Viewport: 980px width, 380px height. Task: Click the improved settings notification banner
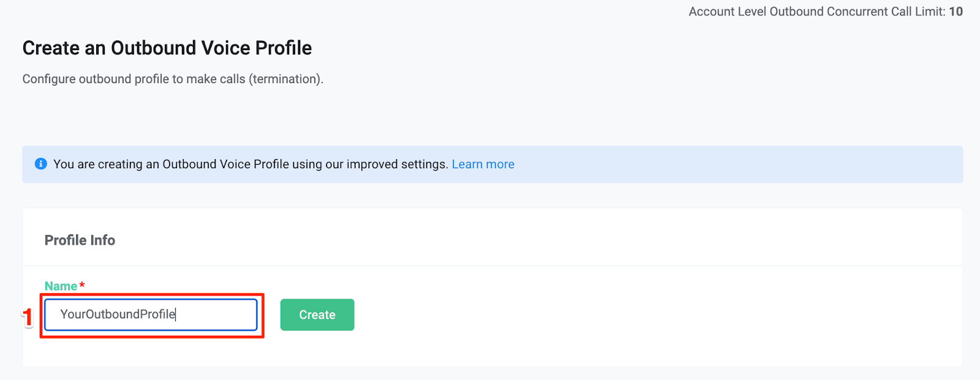[x=490, y=164]
